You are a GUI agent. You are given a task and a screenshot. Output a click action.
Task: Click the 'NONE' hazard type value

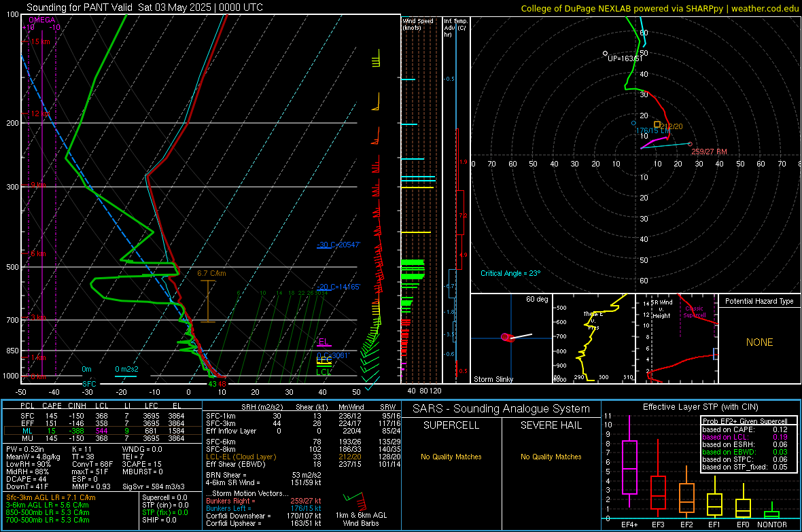coord(759,342)
